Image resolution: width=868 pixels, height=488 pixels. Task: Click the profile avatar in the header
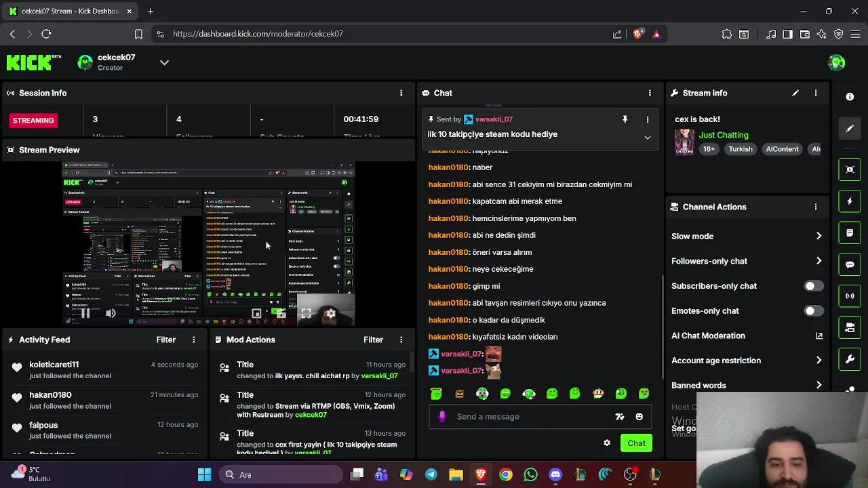point(837,62)
